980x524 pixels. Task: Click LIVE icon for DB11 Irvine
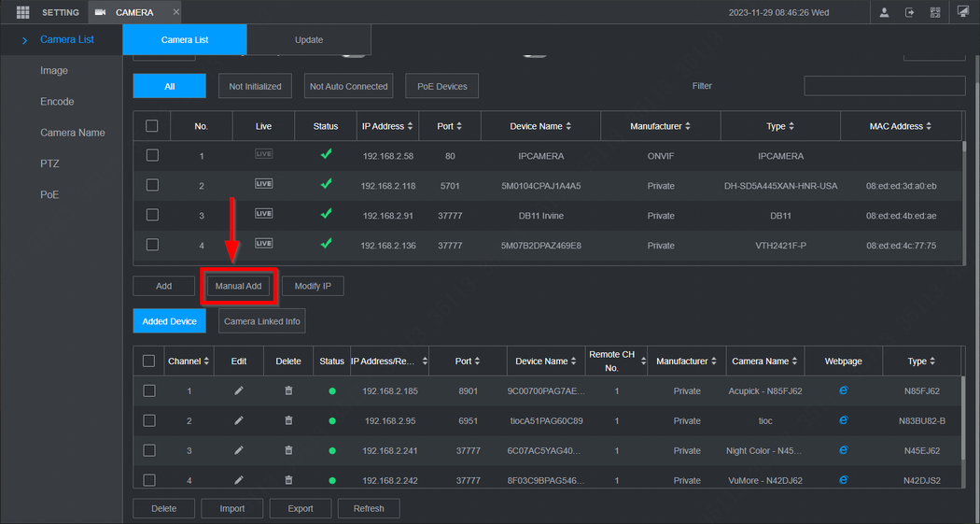[x=264, y=215]
